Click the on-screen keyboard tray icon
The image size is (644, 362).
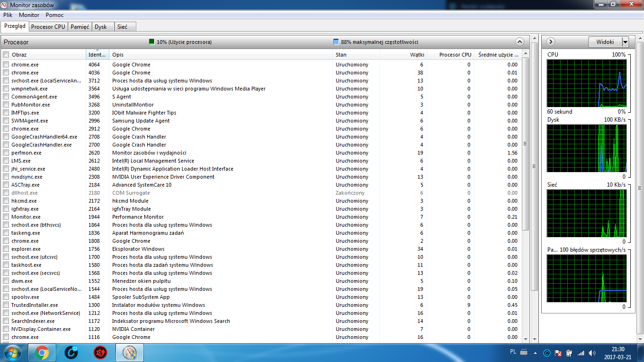coord(524,352)
